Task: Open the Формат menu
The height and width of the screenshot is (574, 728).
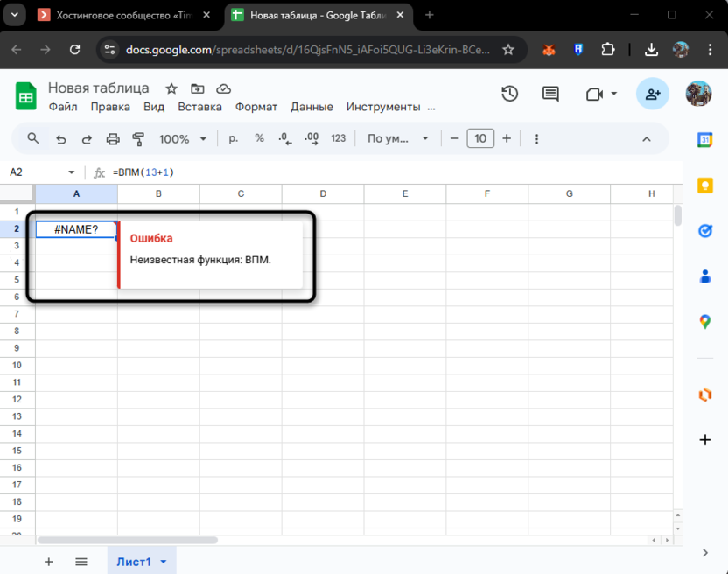Action: coord(255,107)
